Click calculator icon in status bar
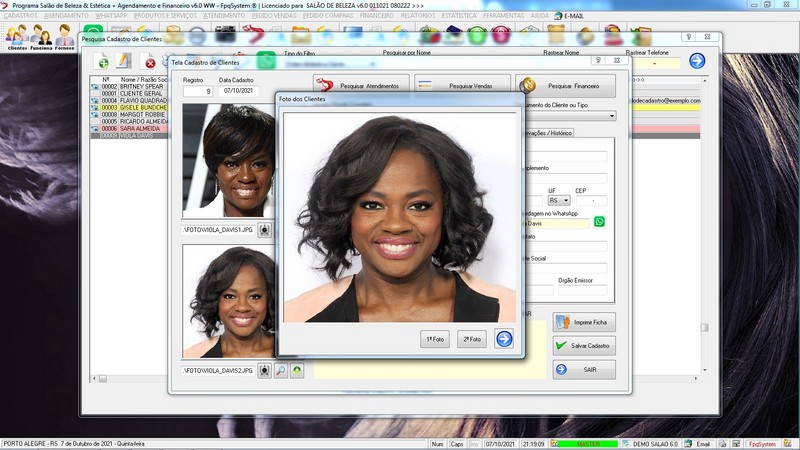Viewport: 800px width, 450px height. [x=736, y=444]
